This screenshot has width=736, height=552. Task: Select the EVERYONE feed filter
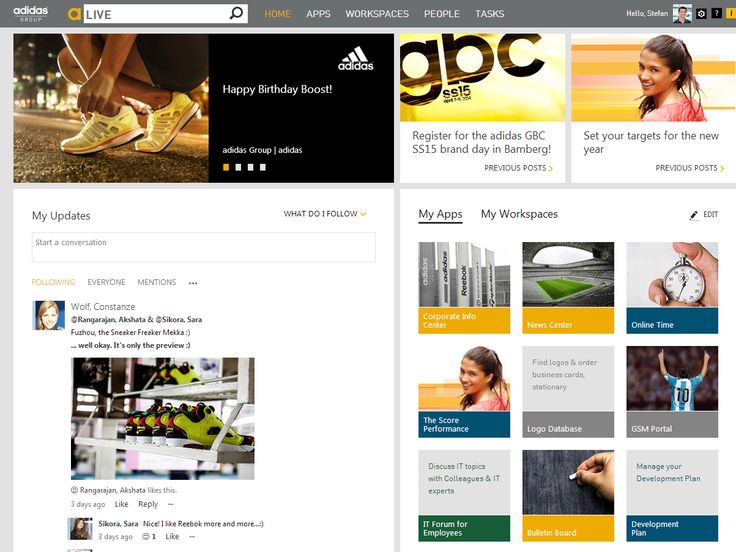[x=106, y=282]
